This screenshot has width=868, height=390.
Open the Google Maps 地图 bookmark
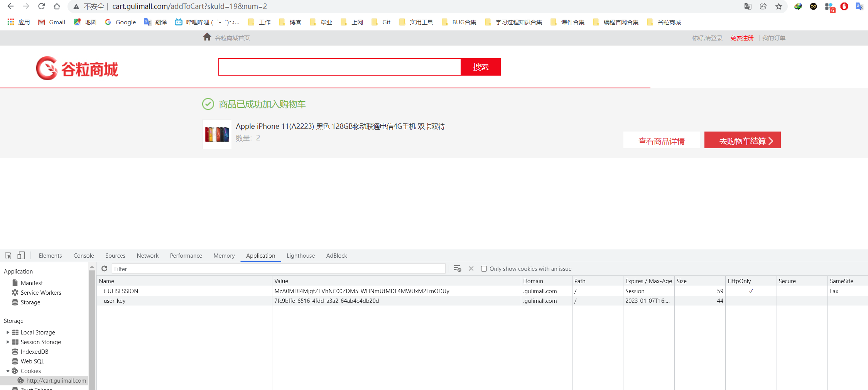point(85,22)
